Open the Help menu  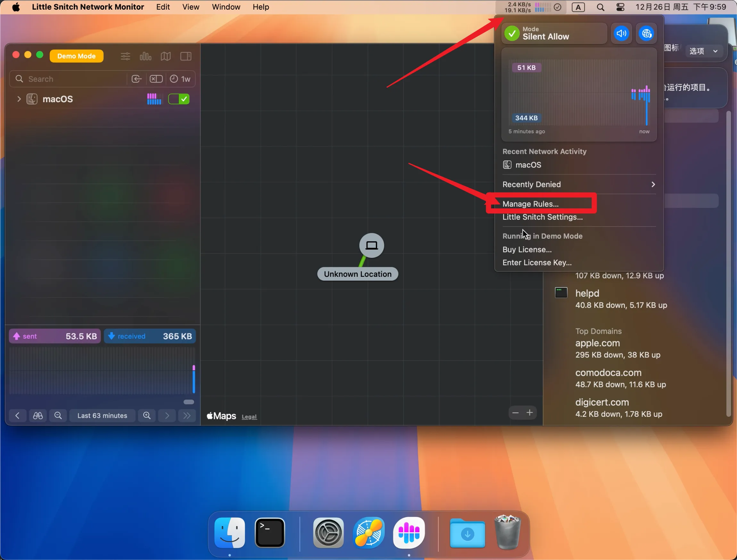261,7
